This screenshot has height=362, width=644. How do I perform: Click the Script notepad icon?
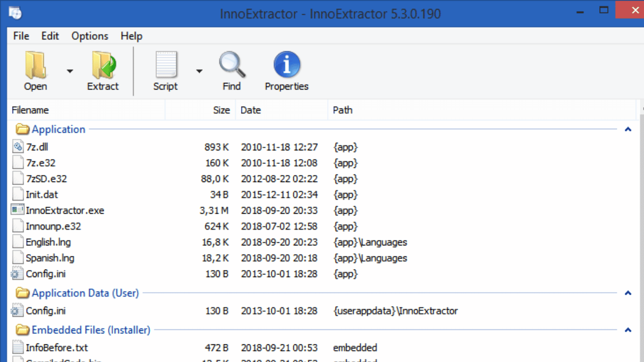point(166,66)
